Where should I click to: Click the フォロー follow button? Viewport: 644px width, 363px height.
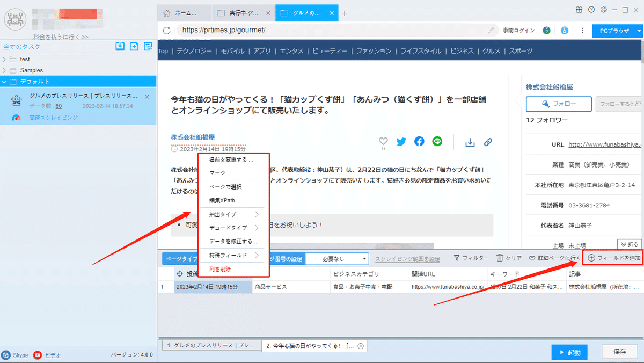[559, 104]
